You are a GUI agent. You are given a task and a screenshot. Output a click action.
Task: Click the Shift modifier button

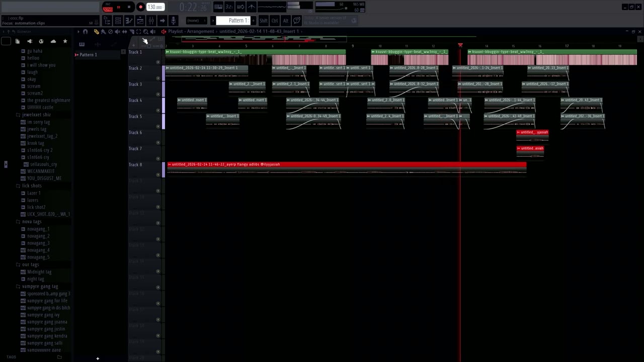[x=264, y=21]
